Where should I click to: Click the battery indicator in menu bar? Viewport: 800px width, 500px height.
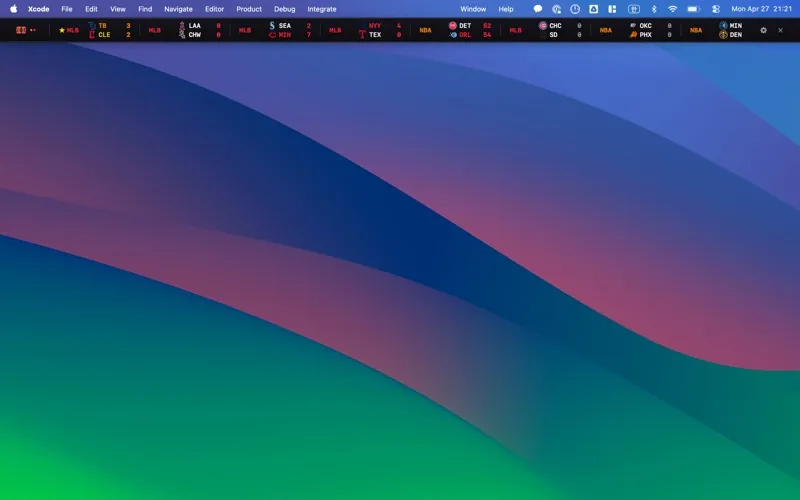click(693, 9)
